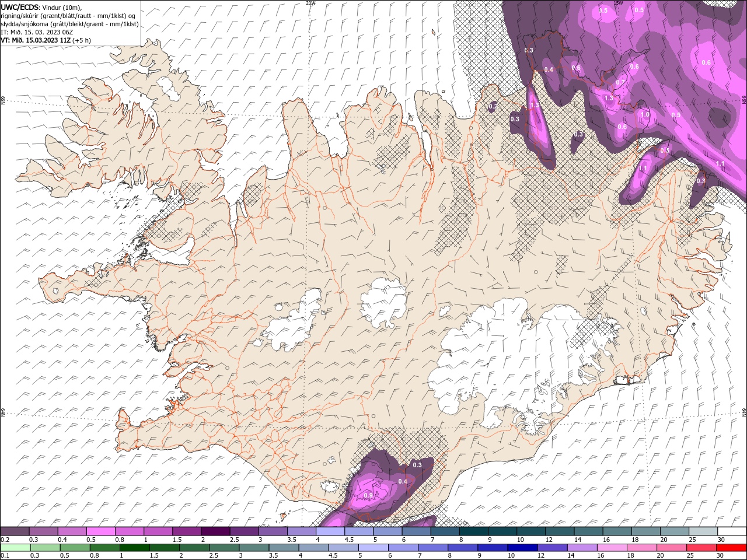Image resolution: width=747 pixels, height=560 pixels.
Task: Click the 'slydda/snjókoma' legend description line
Action: pyautogui.click(x=69, y=24)
